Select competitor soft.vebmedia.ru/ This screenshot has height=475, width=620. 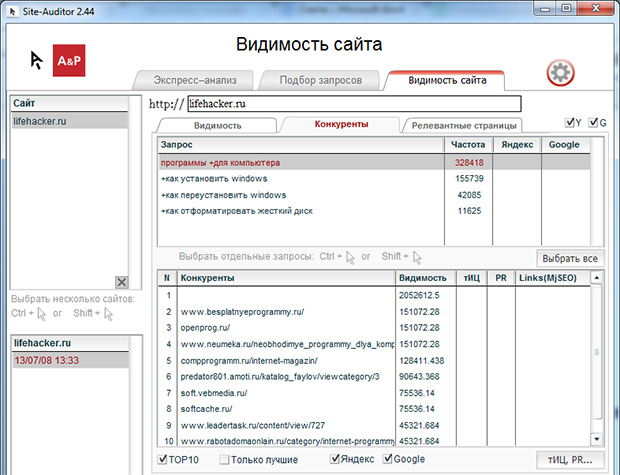pos(374,393)
